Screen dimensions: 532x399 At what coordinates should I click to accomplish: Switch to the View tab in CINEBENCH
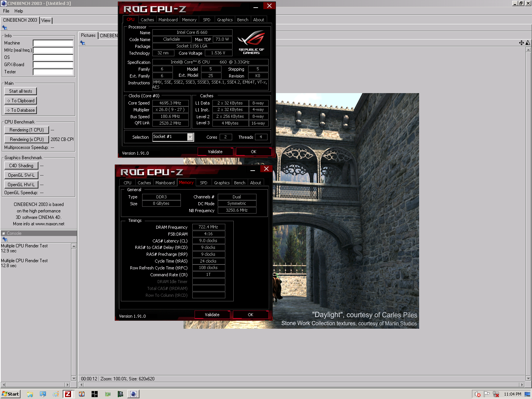[x=46, y=21]
